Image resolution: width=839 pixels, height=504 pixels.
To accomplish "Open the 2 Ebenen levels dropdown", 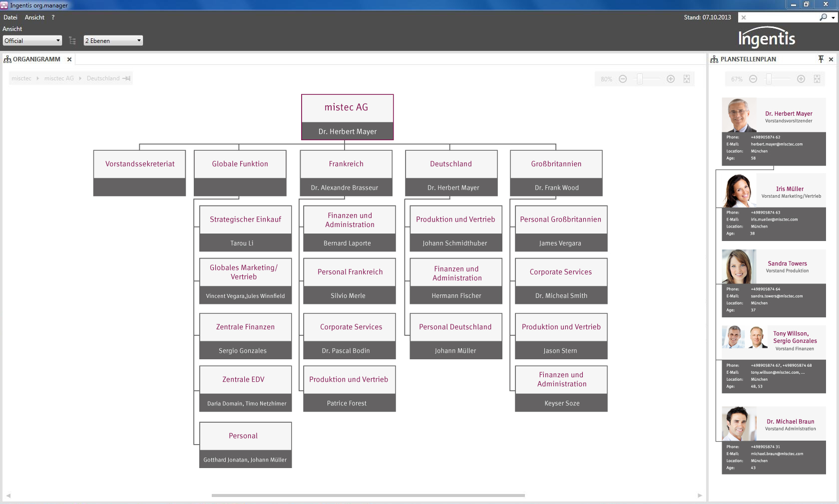I will click(x=113, y=40).
